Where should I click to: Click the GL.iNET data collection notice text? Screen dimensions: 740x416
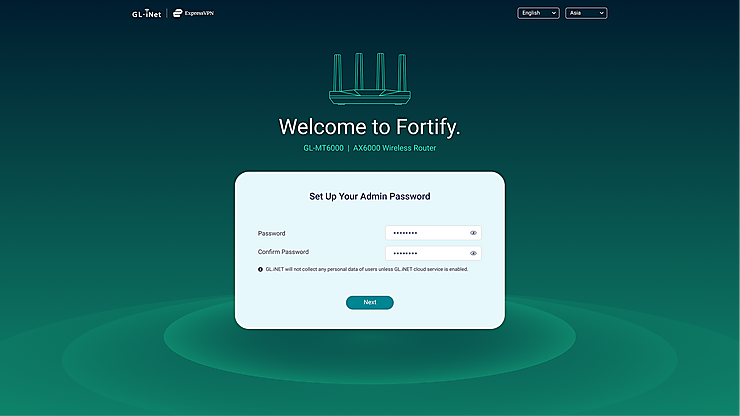tap(367, 270)
